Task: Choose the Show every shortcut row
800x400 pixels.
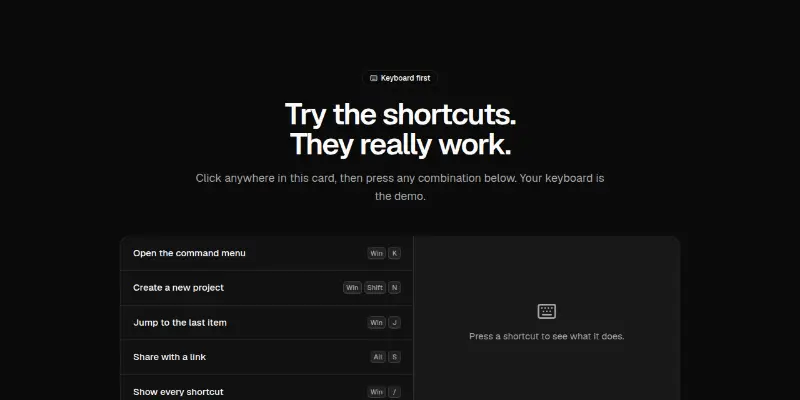Action: tap(267, 389)
